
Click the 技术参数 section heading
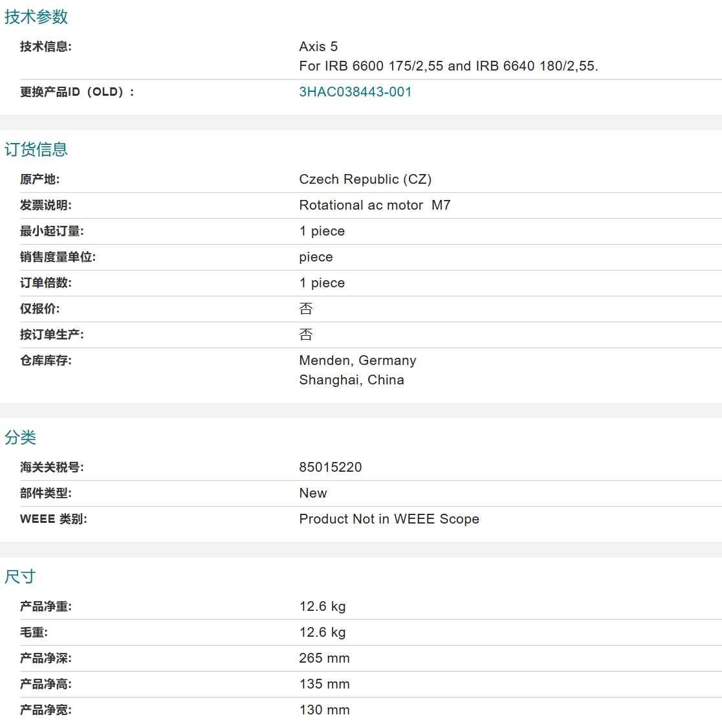tap(36, 17)
